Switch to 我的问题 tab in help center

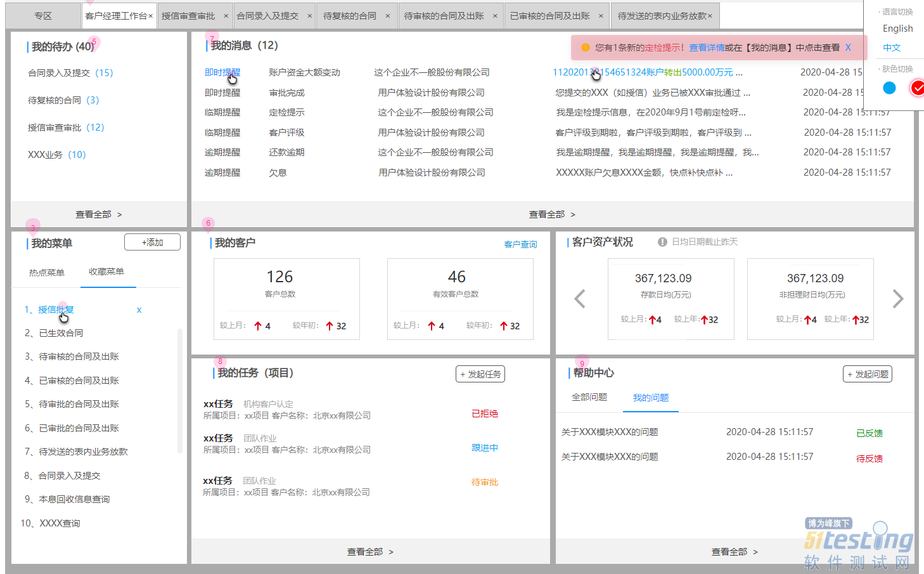click(x=651, y=398)
